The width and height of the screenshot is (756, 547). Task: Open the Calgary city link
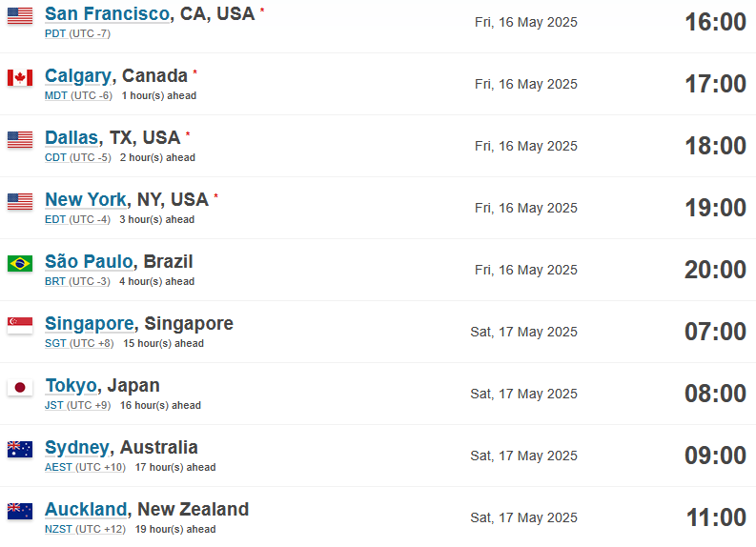click(78, 76)
